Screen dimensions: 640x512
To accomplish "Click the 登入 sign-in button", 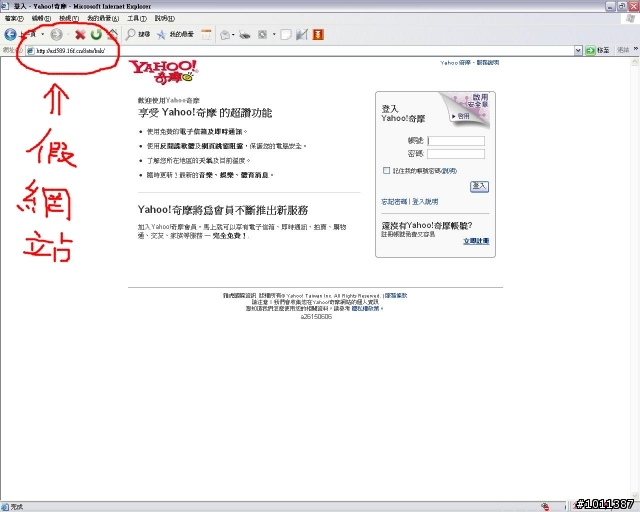I will pos(479,186).
